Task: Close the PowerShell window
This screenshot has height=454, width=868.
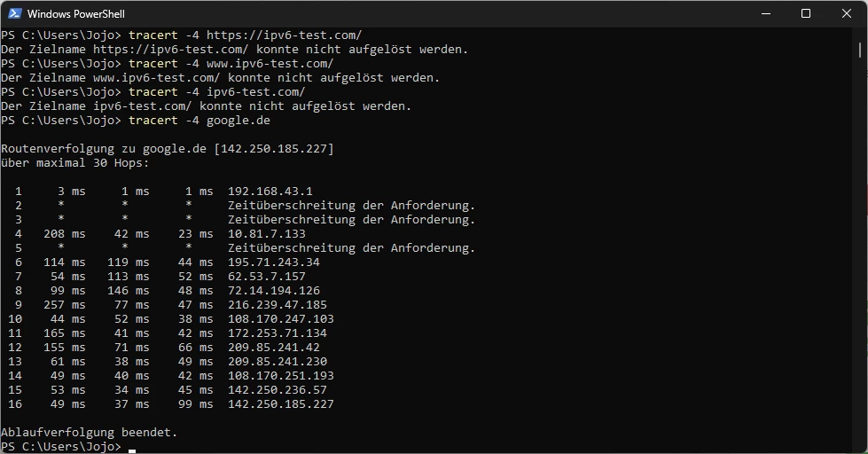Action: (847, 13)
